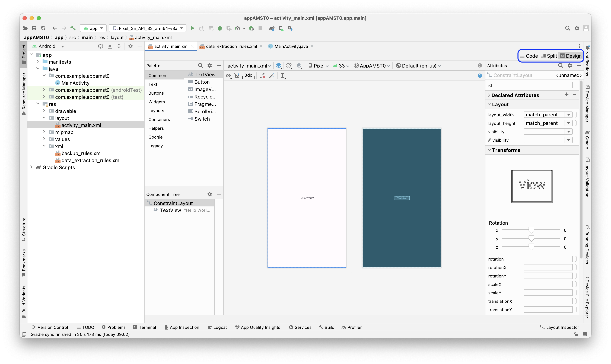The width and height of the screenshot is (611, 364).
Task: Open the visibility dropdown in Attributes
Action: tap(570, 131)
